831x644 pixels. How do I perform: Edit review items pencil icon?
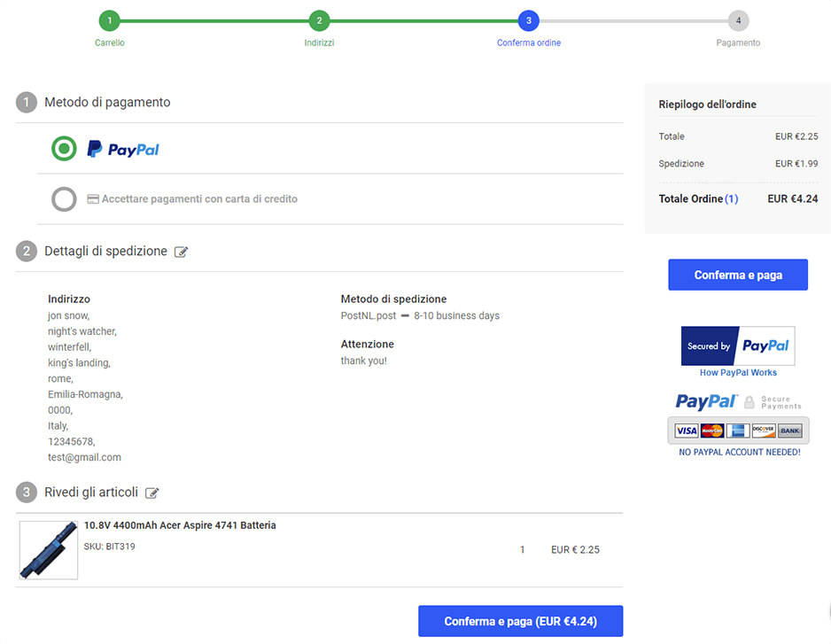pyautogui.click(x=152, y=493)
